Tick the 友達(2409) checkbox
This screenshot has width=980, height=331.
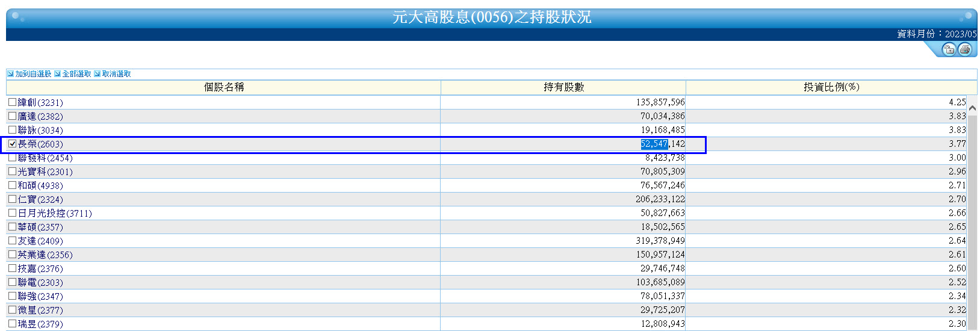point(12,241)
